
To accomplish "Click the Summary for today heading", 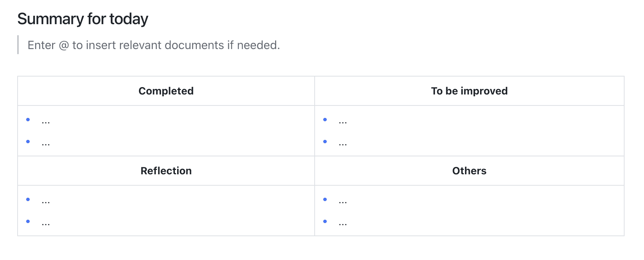I will tap(83, 19).
